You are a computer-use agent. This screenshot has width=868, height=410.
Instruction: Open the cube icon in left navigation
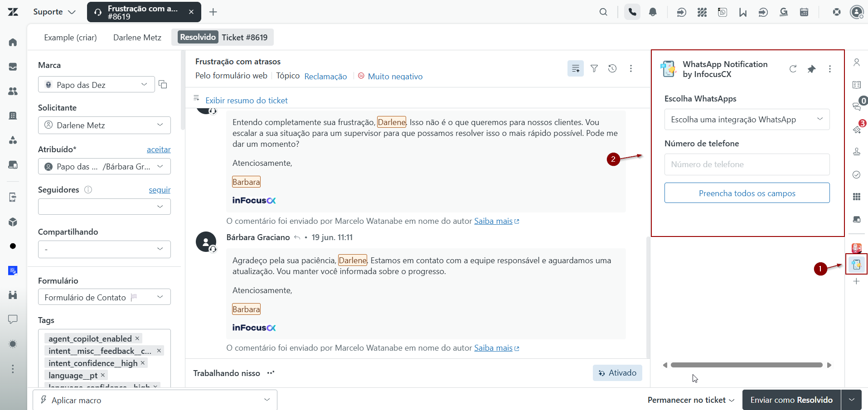pyautogui.click(x=13, y=222)
